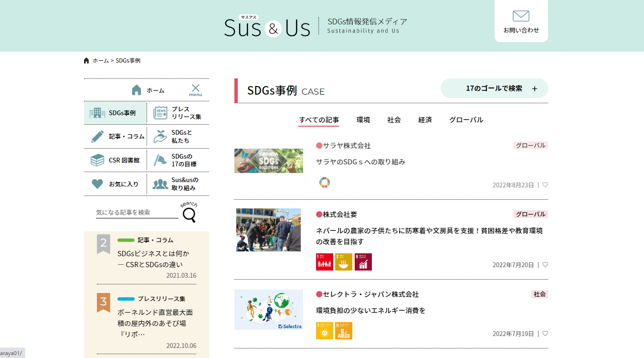This screenshot has height=358, width=644.
Task: Click the SDG goal 1 icon
Action: tap(325, 262)
